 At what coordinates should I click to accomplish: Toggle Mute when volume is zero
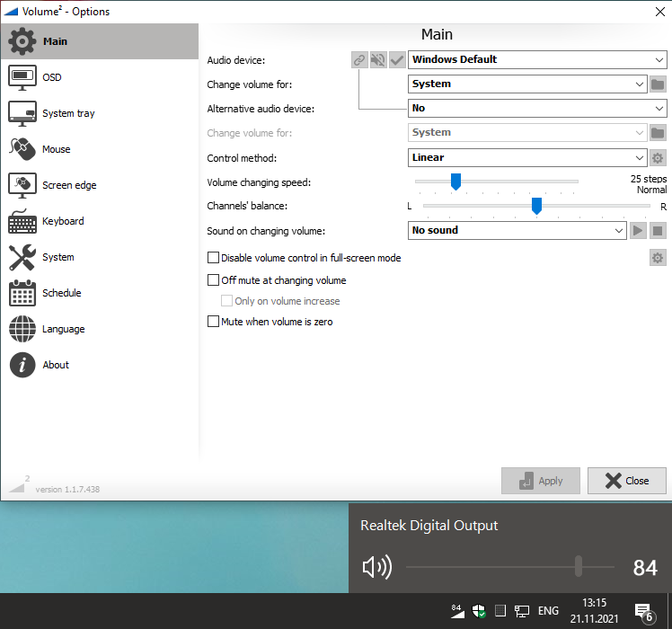[x=214, y=322]
